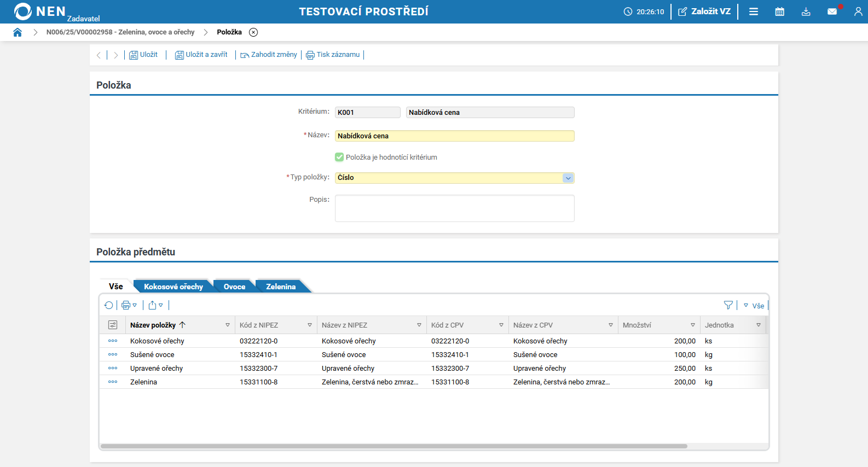Click the download icon in header
The width and height of the screenshot is (868, 467).
click(x=806, y=11)
